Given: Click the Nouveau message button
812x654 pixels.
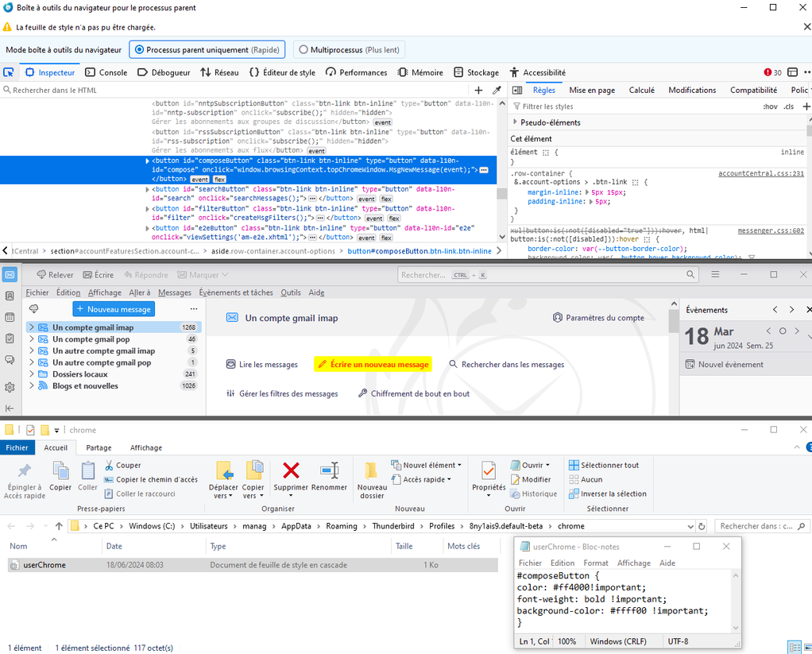Looking at the screenshot, I should click(x=114, y=309).
